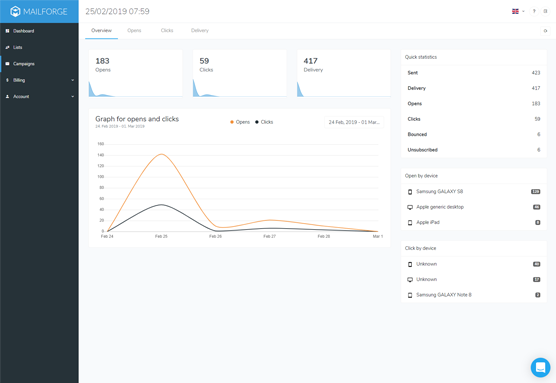This screenshot has height=383, width=556.
Task: Click the Billing dollar icon
Action: pos(7,80)
